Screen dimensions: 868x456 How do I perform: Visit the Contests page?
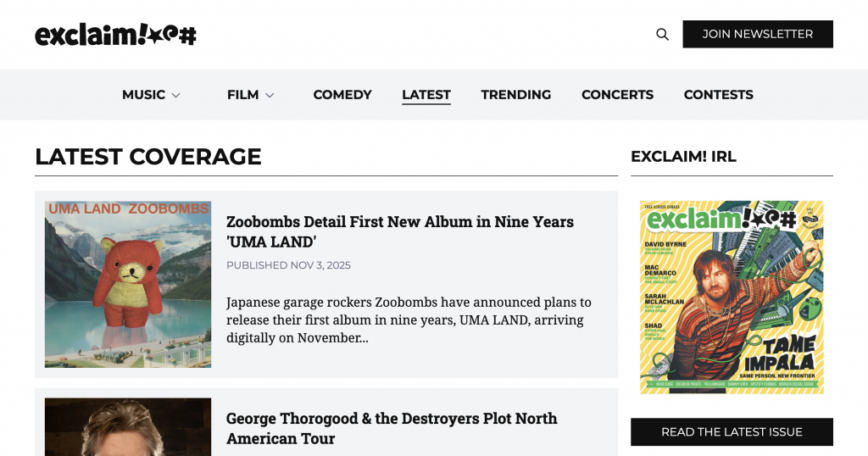(x=719, y=95)
